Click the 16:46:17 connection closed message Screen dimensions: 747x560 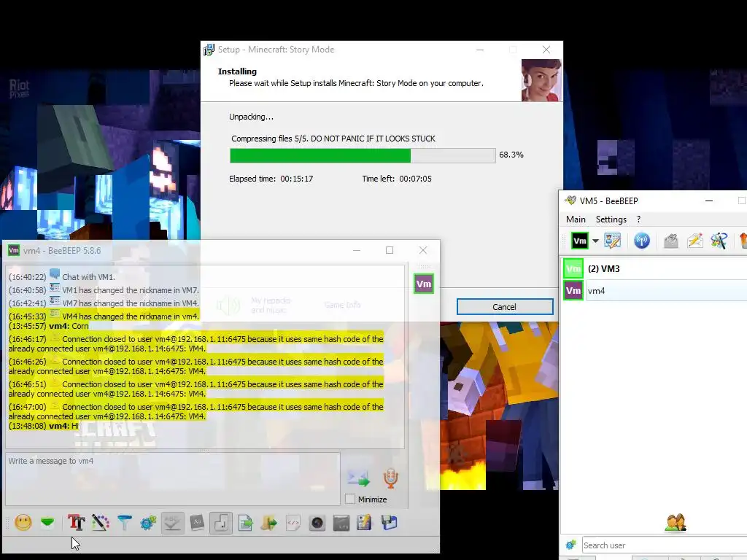tap(196, 344)
